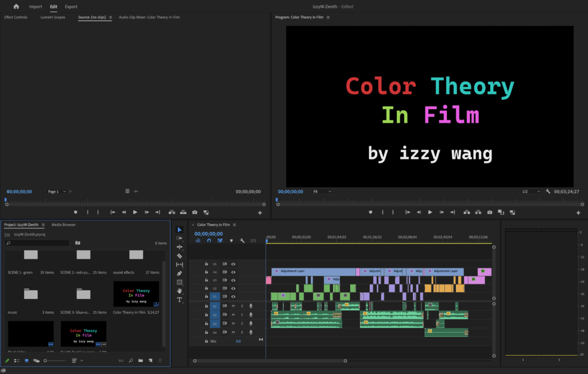Adjust the thumbnail zoom slider in Project panel
Screen dimensions: 588x374
click(54, 360)
